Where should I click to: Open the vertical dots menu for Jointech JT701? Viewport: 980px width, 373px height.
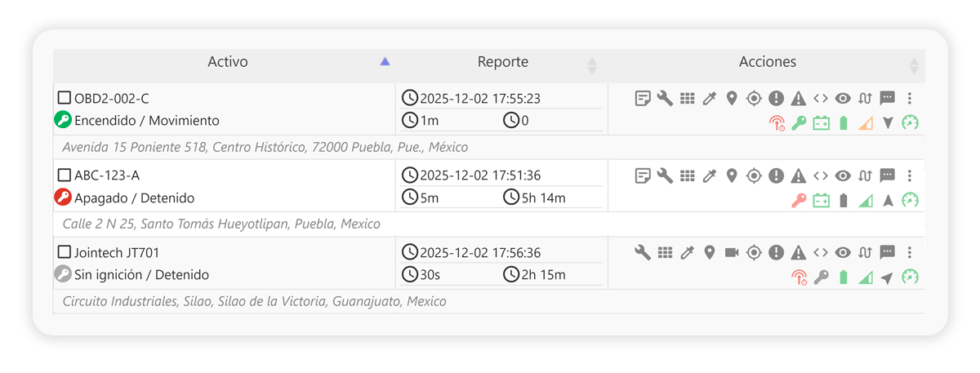coord(910,253)
